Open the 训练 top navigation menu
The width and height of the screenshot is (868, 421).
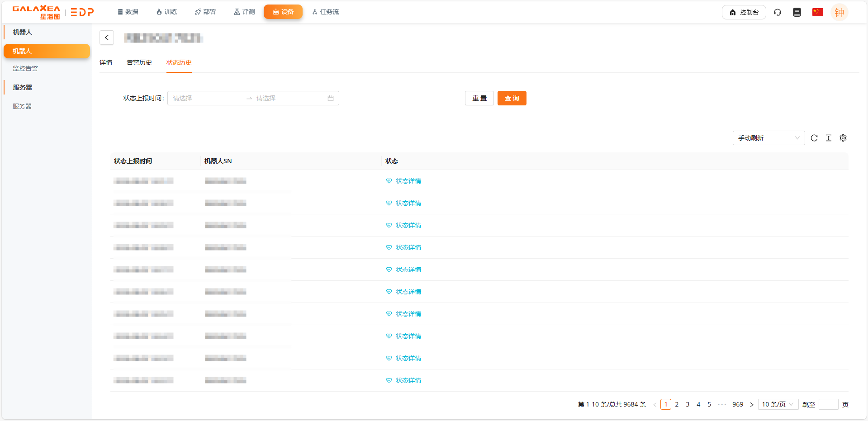coord(166,12)
